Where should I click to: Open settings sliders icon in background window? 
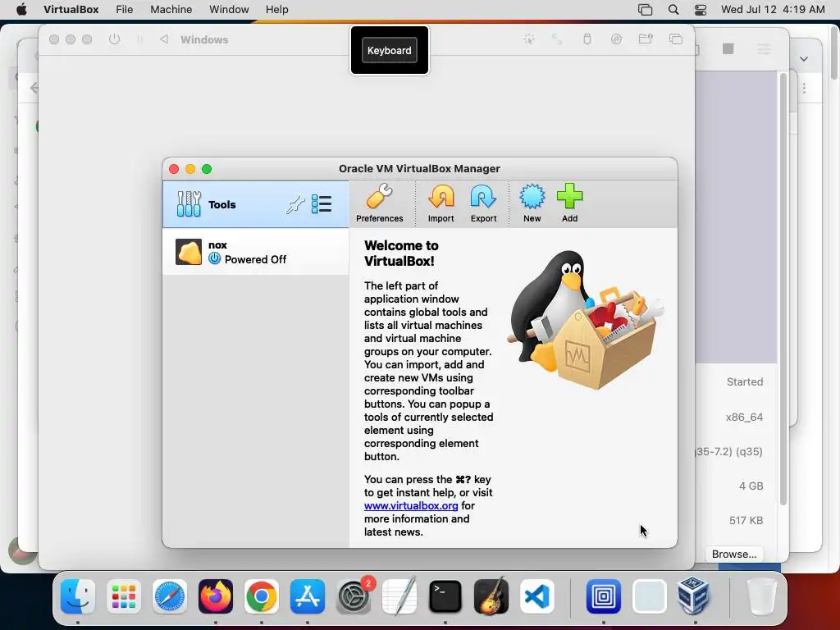pyautogui.click(x=765, y=49)
